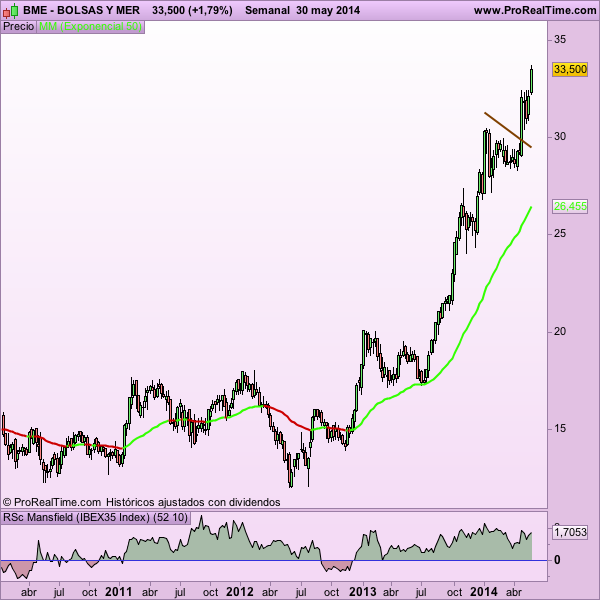Click the 2014 year label on time axis
Screen dimensions: 600x600
click(484, 592)
